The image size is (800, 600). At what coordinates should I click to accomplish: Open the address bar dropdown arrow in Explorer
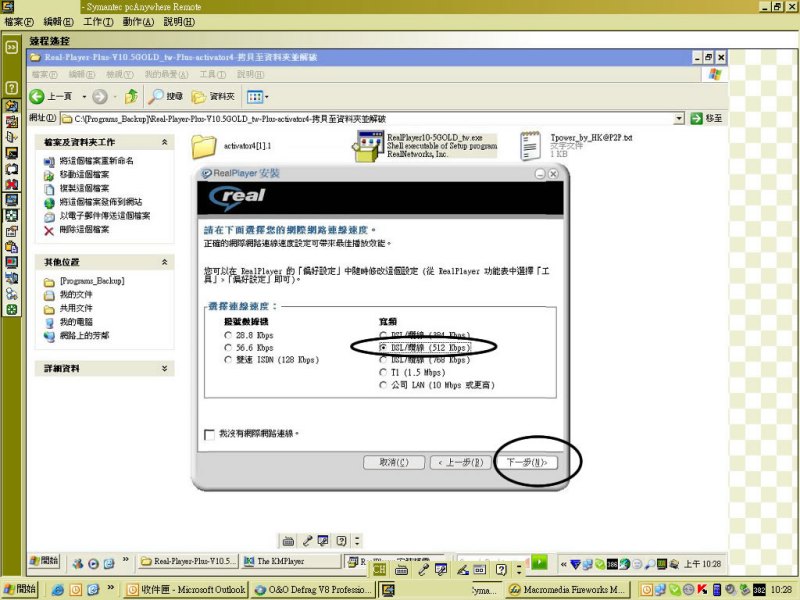[x=679, y=118]
